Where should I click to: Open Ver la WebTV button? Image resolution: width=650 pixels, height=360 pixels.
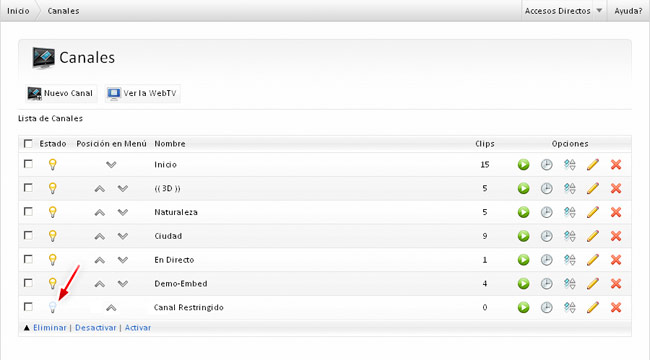(143, 93)
